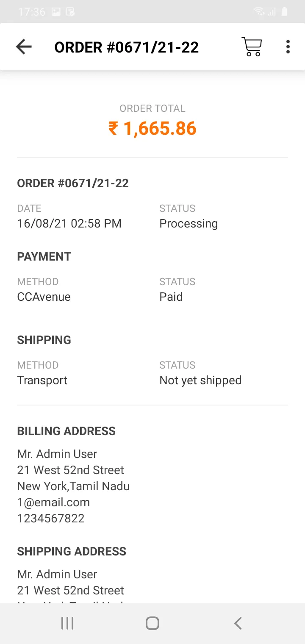Tap the CCAvenue payment method
Viewport: 305px width, 644px height.
pyautogui.click(x=44, y=297)
